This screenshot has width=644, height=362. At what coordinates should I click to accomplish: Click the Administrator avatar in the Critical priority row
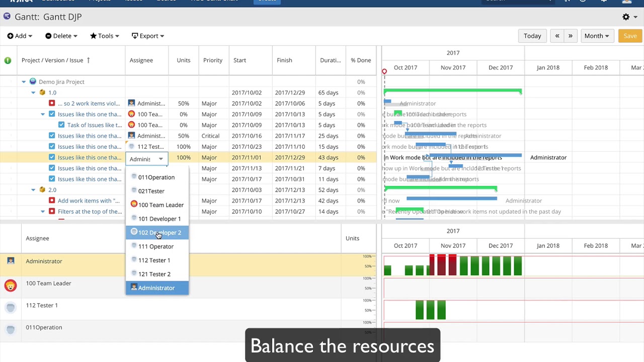[x=131, y=136]
